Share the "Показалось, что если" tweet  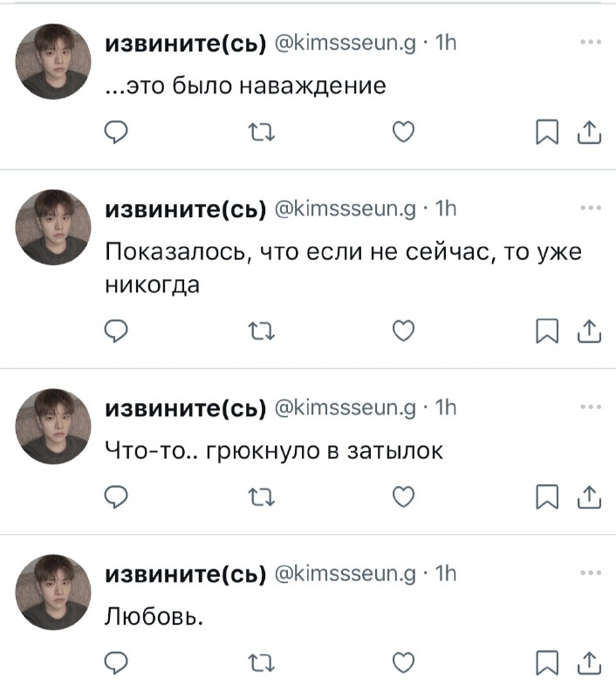tap(589, 332)
